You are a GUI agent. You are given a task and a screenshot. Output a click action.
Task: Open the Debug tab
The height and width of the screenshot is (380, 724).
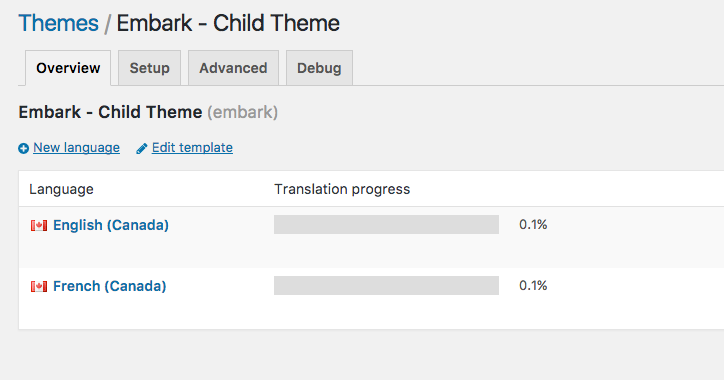(319, 68)
